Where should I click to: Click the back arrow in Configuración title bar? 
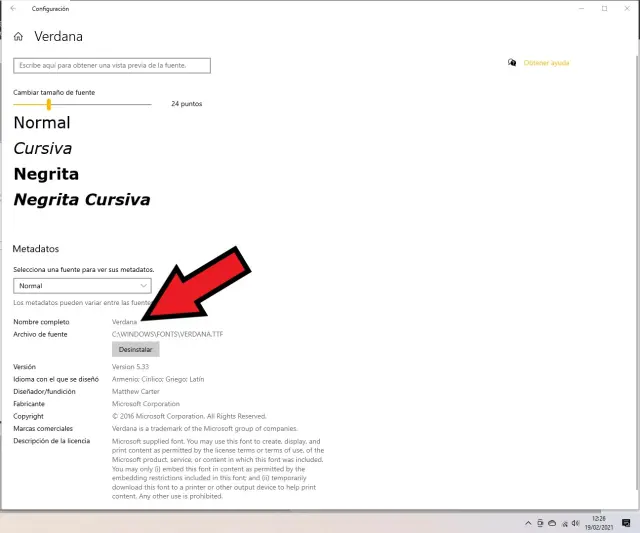pos(13,8)
